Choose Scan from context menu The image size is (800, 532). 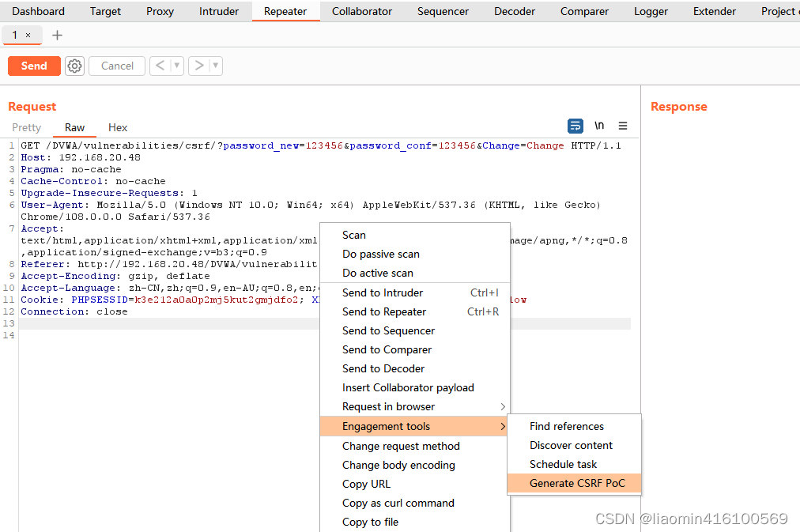pyautogui.click(x=415, y=235)
